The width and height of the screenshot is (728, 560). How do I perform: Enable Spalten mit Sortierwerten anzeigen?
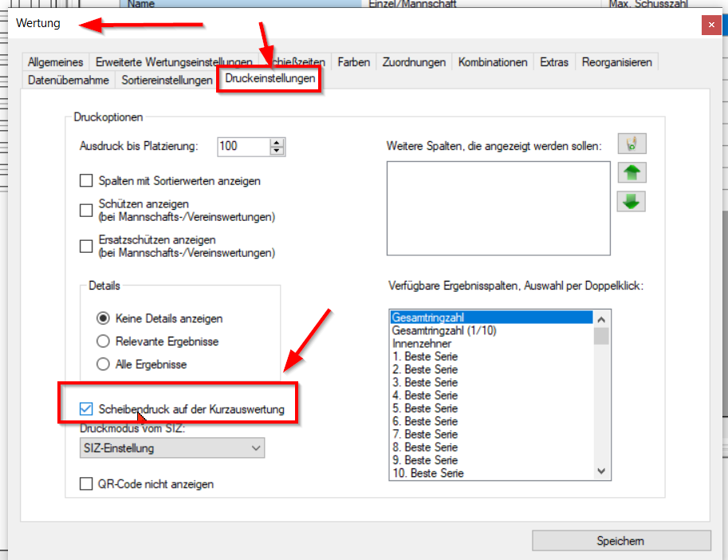[86, 181]
